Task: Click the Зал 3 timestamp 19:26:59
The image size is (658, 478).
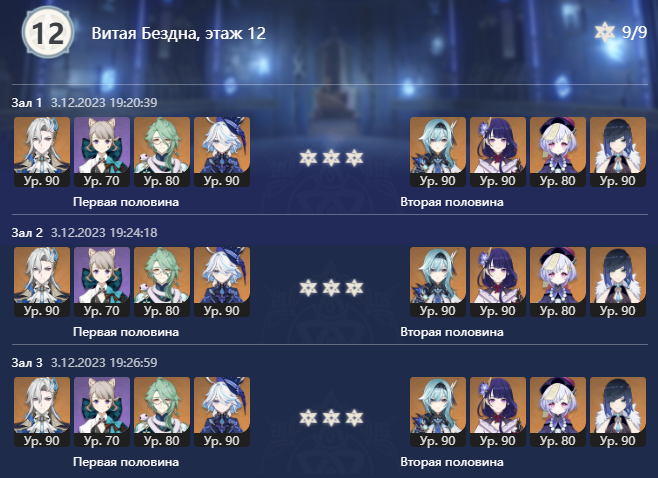Action: tap(104, 363)
